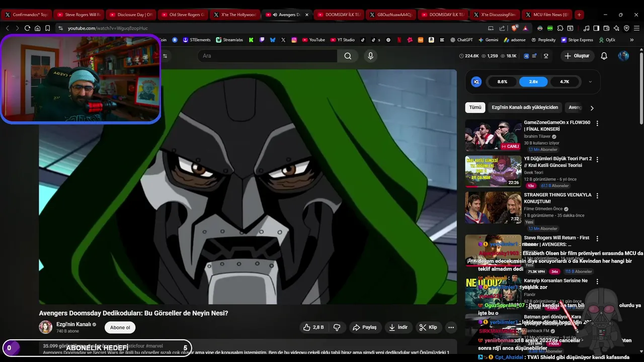Screen dimensions: 644x362
Task: Open the STElements bookmark
Action: [x=197, y=40]
